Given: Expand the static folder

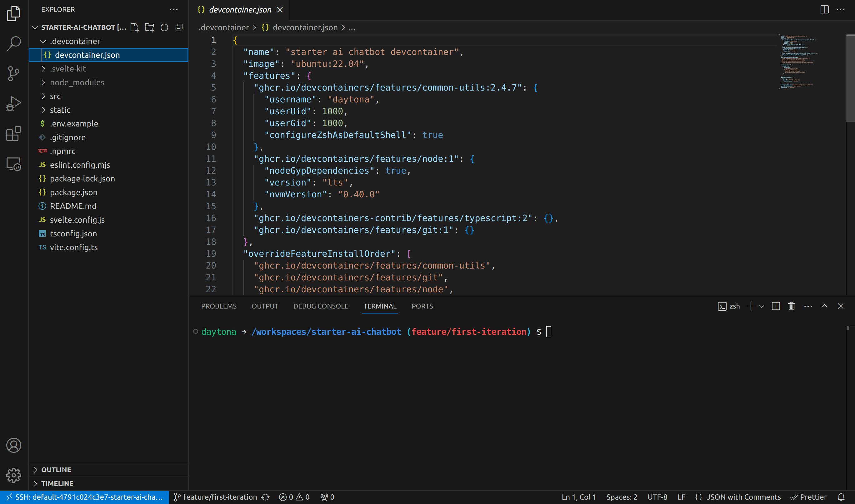Looking at the screenshot, I should coord(108,110).
